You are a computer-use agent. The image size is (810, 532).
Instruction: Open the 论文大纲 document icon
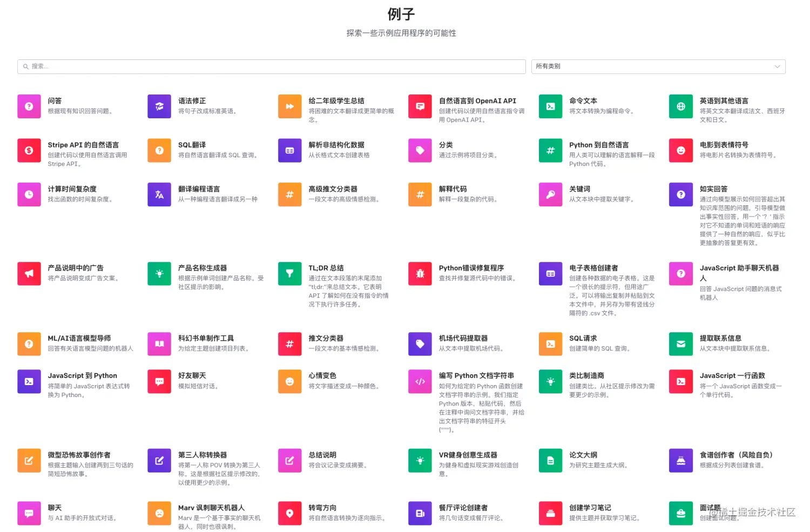coord(551,461)
